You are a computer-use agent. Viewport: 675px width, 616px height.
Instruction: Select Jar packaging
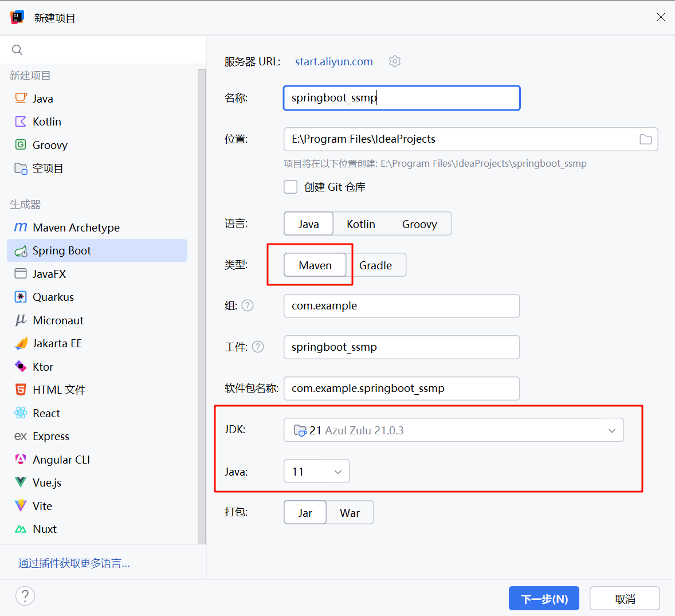(305, 513)
